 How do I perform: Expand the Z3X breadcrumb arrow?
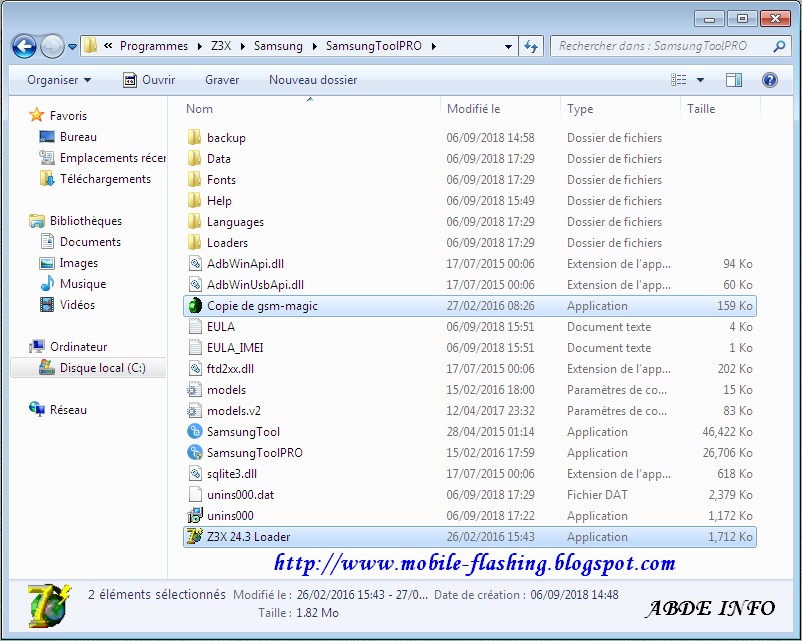[x=242, y=47]
